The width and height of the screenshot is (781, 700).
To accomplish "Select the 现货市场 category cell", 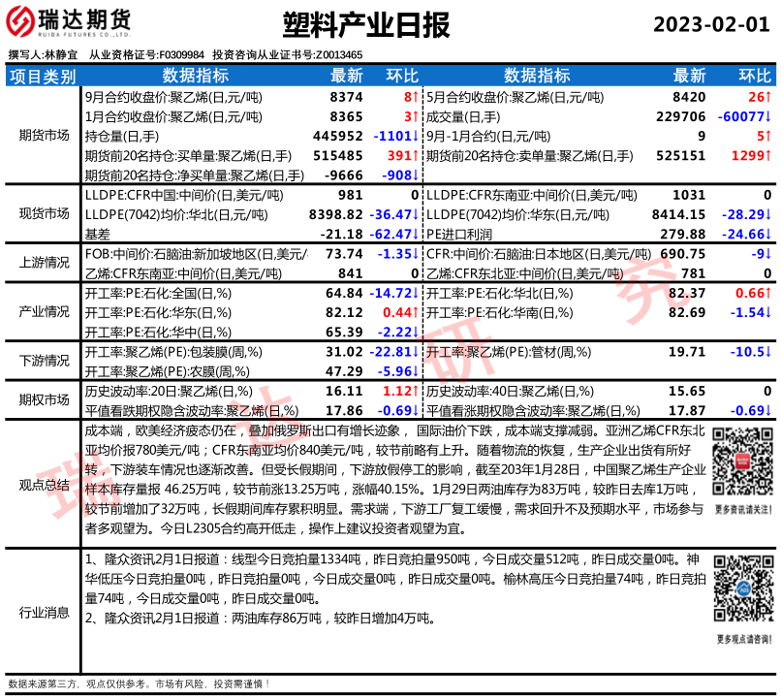I will [43, 213].
